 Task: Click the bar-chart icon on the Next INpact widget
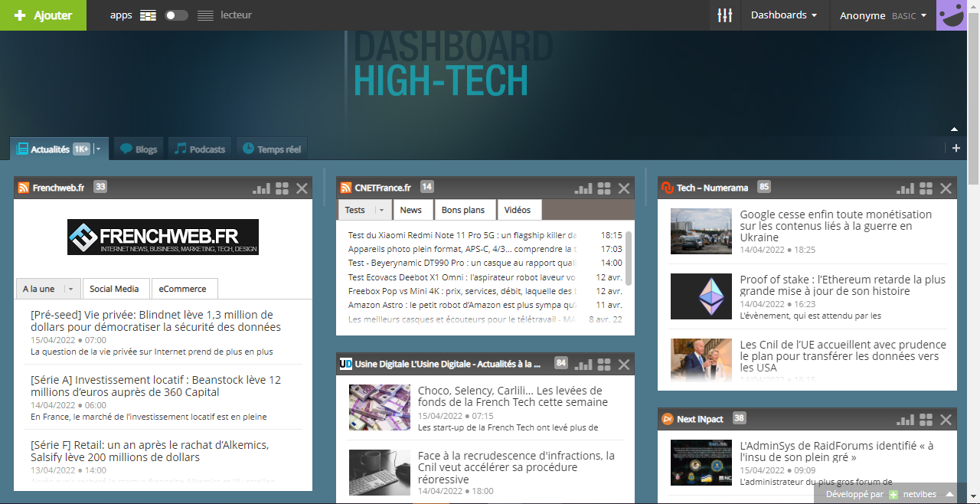[906, 419]
